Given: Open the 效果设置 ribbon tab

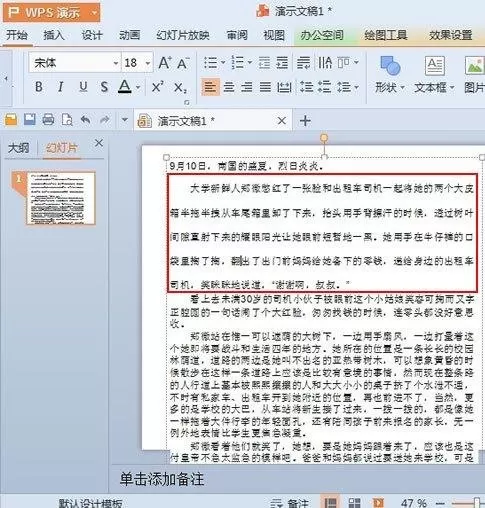Looking at the screenshot, I should (450, 35).
